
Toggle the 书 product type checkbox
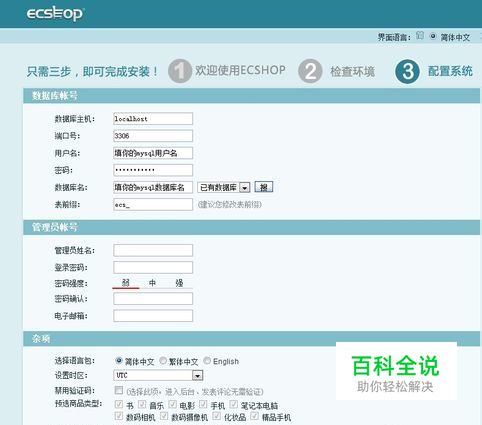(119, 404)
